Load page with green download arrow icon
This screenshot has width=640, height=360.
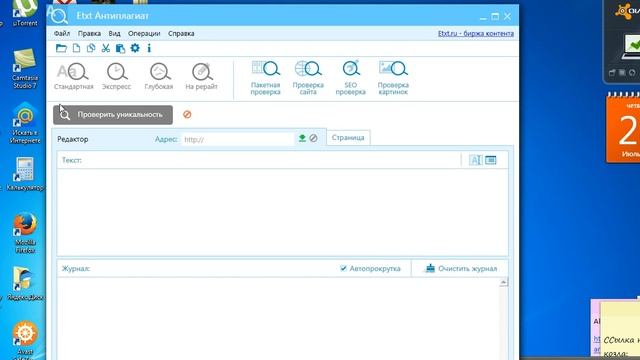point(302,138)
